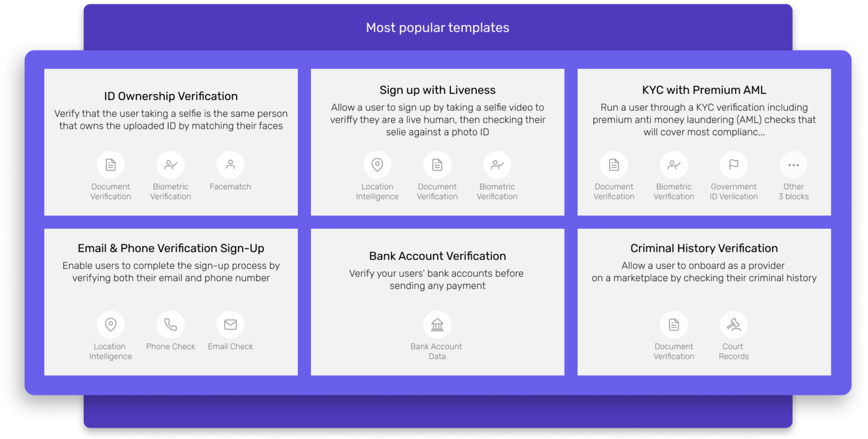868x439 pixels.
Task: Select the Document Verification icon in Sign up with Liveness
Action: [x=437, y=165]
